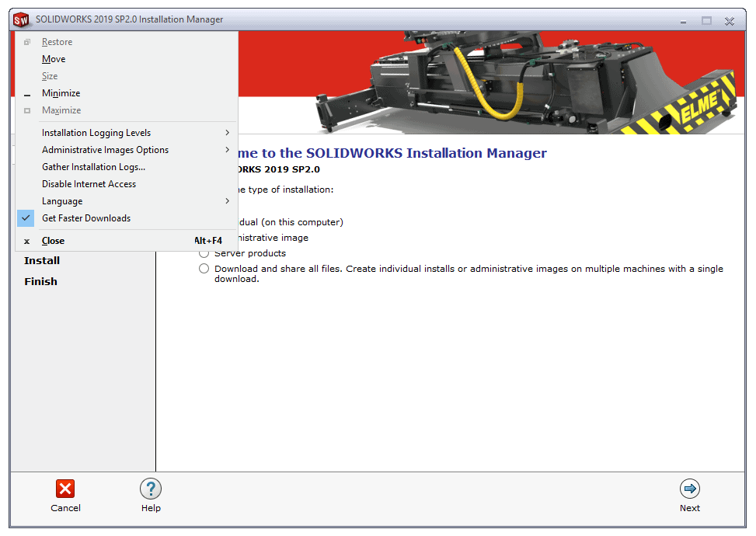Expand Administrative Images Options submenu arrow
This screenshot has height=536, width=756.
tap(227, 149)
